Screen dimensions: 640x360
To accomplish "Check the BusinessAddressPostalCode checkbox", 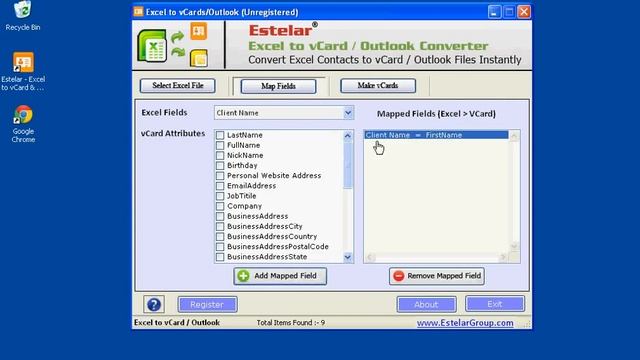I will [x=220, y=247].
